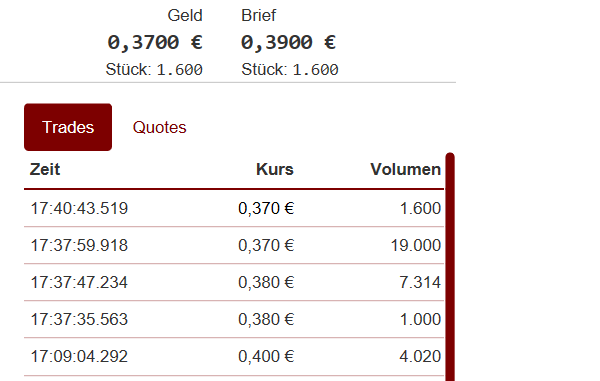Select the trade row at 17:37:35.563
Image resolution: width=600 pixels, height=381 pixels.
[234, 319]
